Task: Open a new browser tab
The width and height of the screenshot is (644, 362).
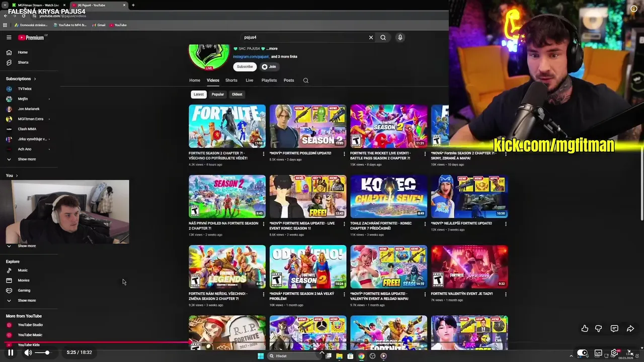Action: pos(133,5)
